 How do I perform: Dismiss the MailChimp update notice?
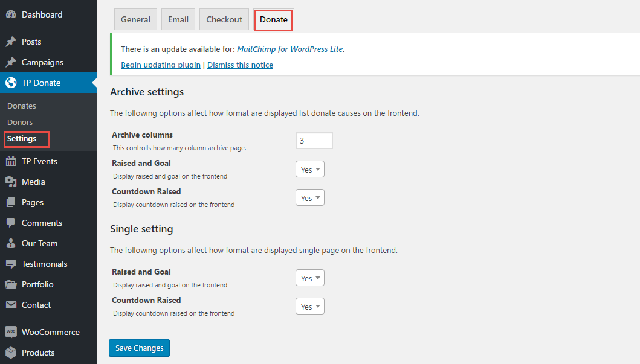240,65
